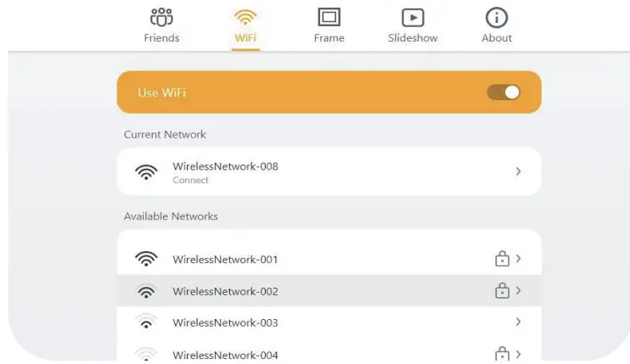Open the Slideshow play icon
Image resolution: width=630 pixels, height=364 pixels.
tap(413, 17)
